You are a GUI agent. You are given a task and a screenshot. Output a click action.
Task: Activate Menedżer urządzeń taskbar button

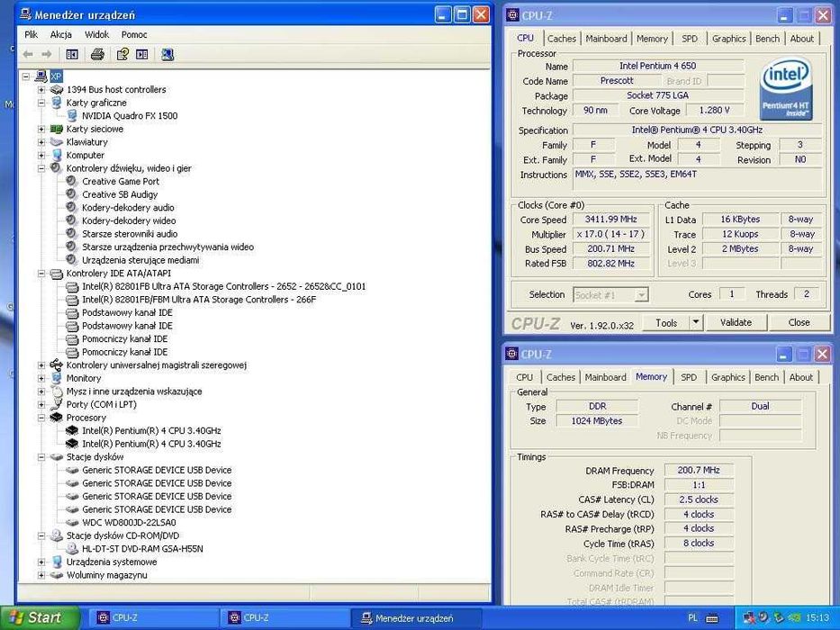pyautogui.click(x=416, y=617)
